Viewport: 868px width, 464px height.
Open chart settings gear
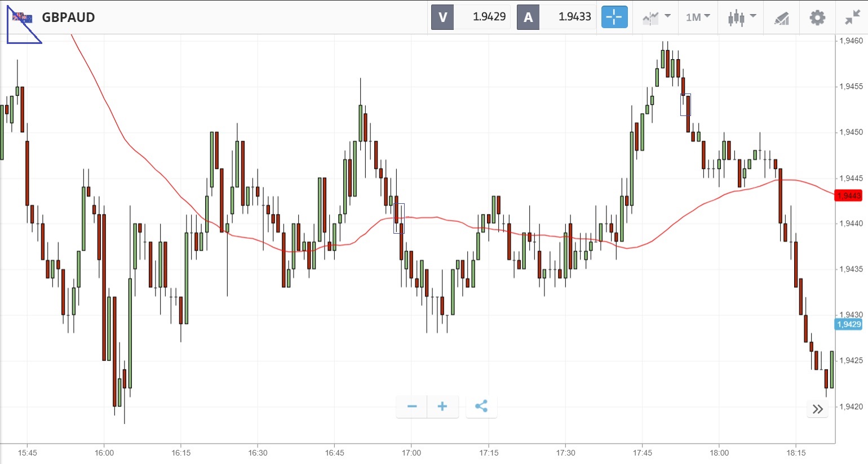[817, 17]
